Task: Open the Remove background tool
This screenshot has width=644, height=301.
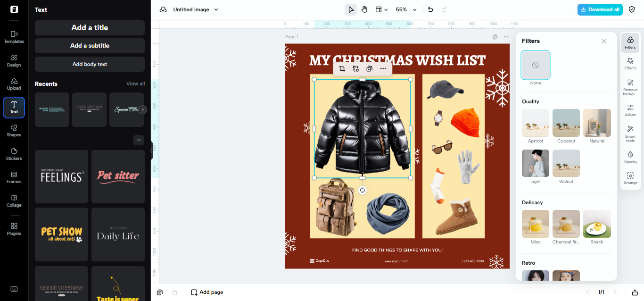Action: pos(630,87)
